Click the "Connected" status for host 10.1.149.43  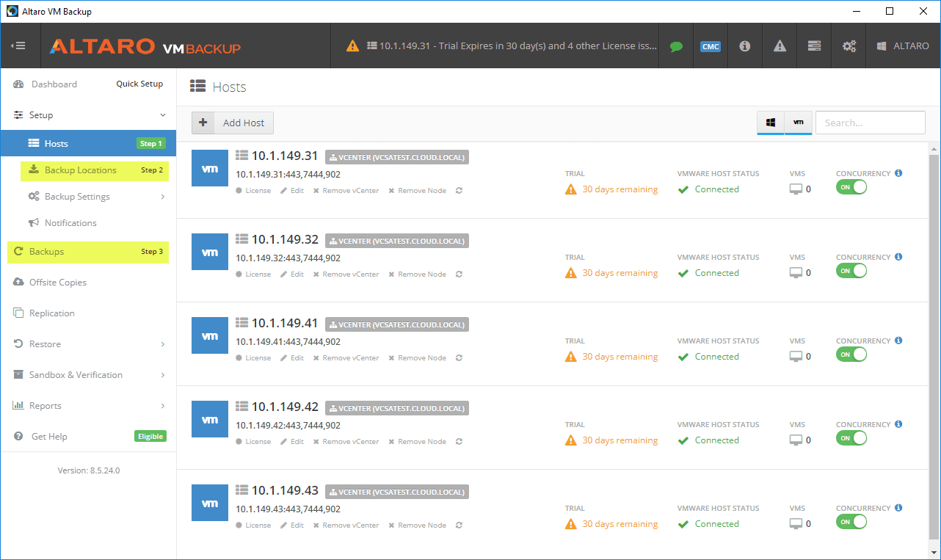717,524
